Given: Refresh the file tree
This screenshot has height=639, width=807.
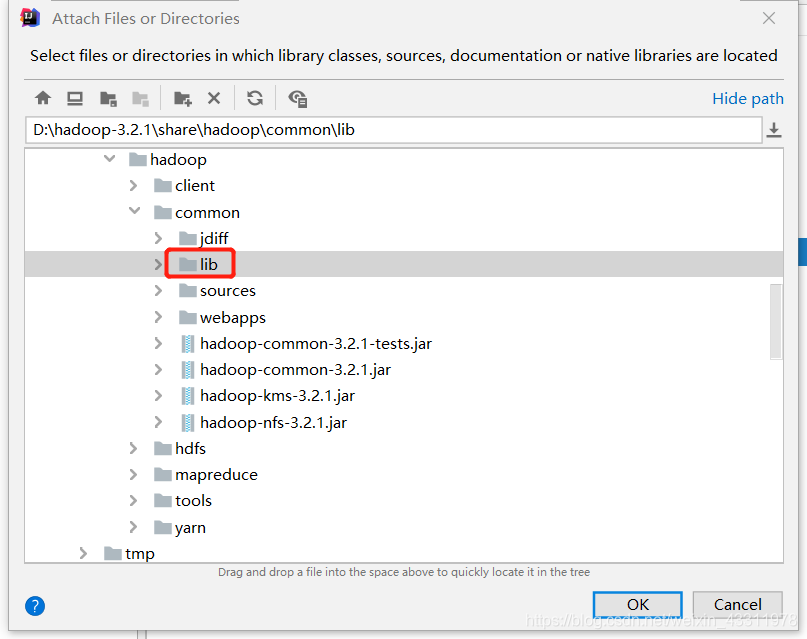Looking at the screenshot, I should pyautogui.click(x=255, y=98).
